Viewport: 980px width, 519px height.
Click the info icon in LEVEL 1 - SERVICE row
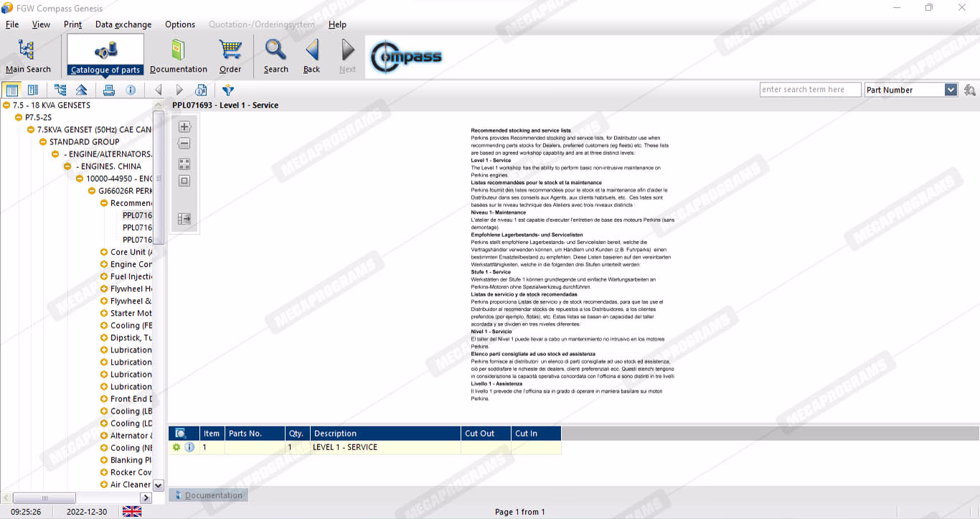pyautogui.click(x=189, y=447)
